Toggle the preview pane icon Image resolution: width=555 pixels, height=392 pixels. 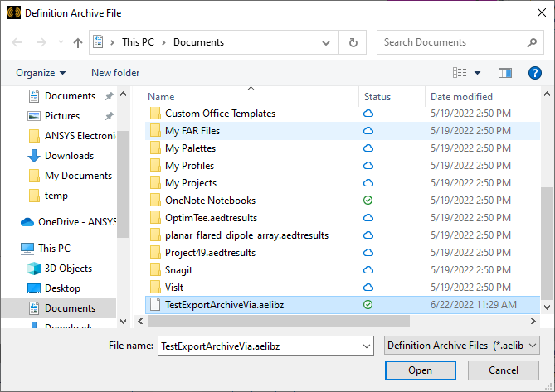pyautogui.click(x=504, y=73)
